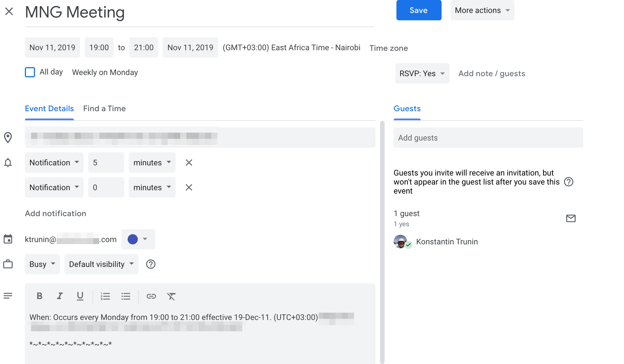Screen dimensions: 624x364
Task: Open the blue event color picker
Action: point(138,239)
